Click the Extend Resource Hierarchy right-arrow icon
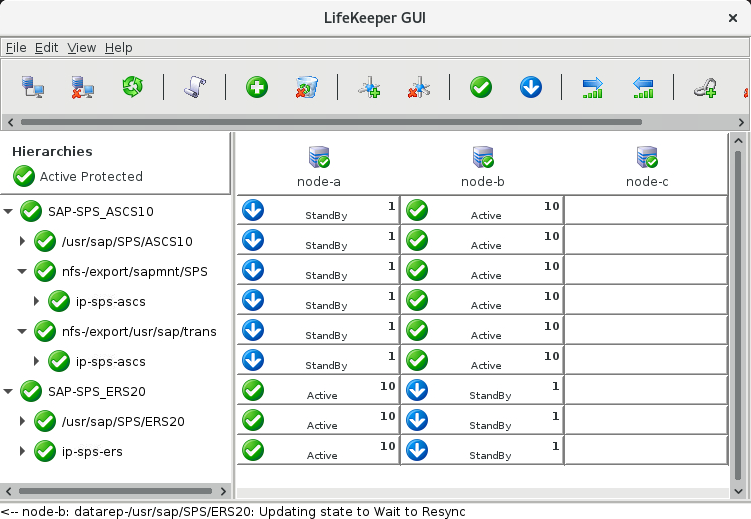The width and height of the screenshot is (751, 519). pyautogui.click(x=593, y=88)
